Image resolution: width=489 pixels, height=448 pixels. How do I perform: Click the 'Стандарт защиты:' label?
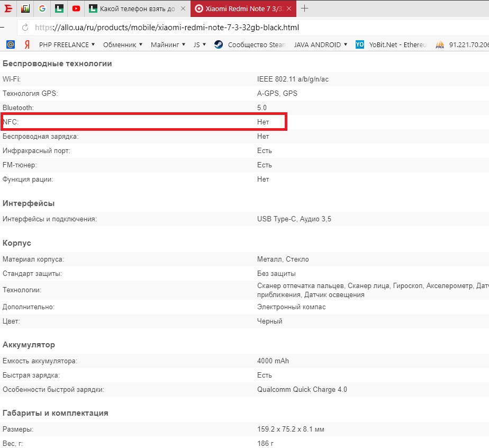pos(32,274)
